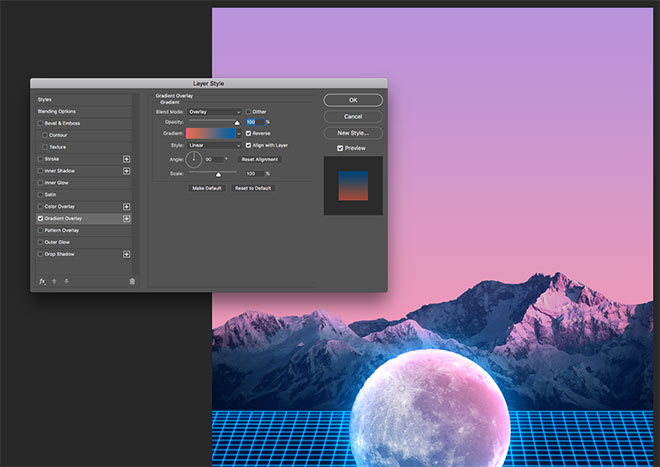The width and height of the screenshot is (660, 467).
Task: Click the fx add layer effect icon
Action: click(42, 281)
